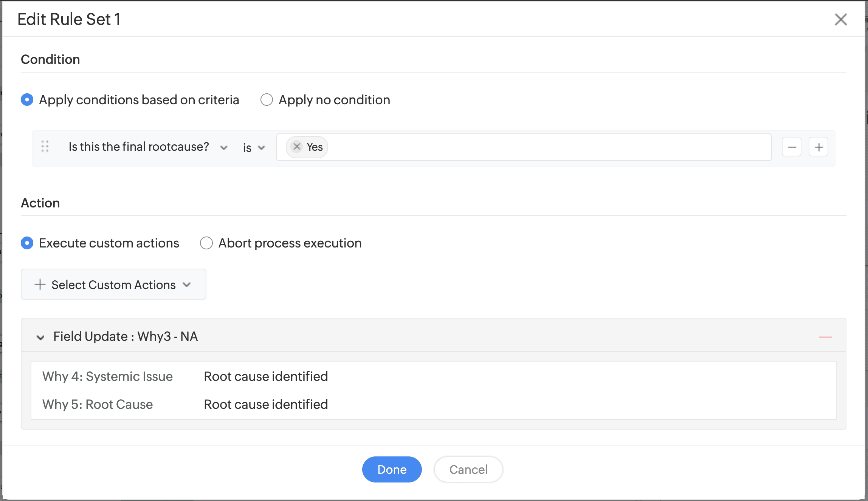Remove the condition using the minus icon
The image size is (868, 501).
792,147
